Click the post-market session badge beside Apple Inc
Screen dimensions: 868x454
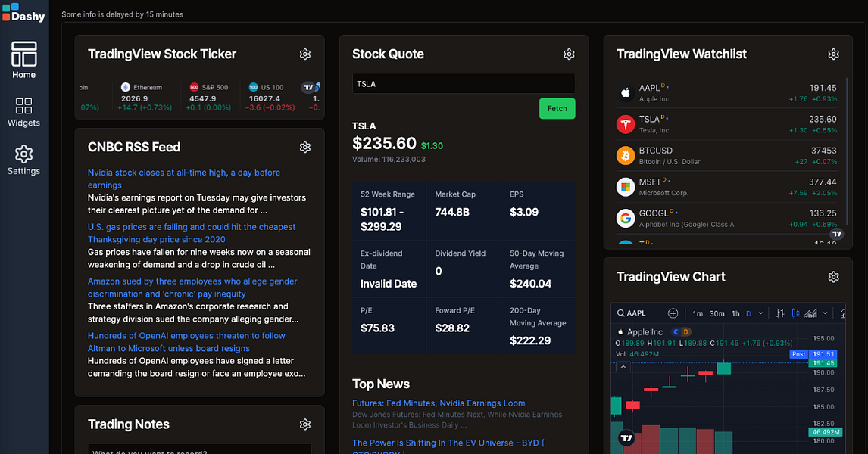pyautogui.click(x=676, y=331)
